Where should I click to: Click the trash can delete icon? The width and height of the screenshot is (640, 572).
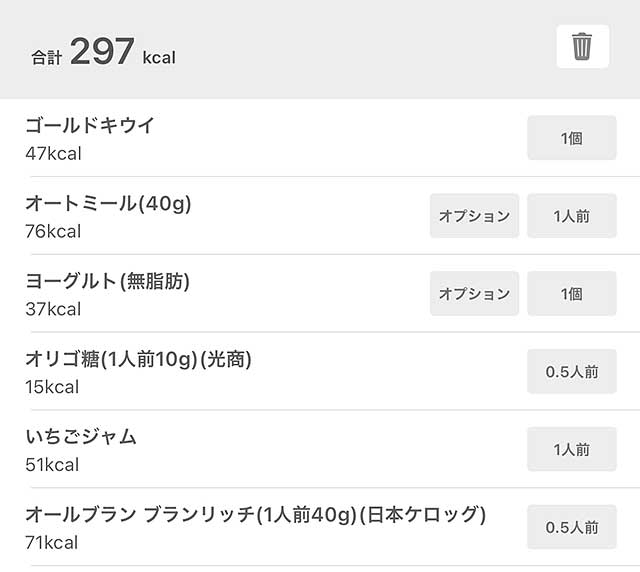coord(582,46)
